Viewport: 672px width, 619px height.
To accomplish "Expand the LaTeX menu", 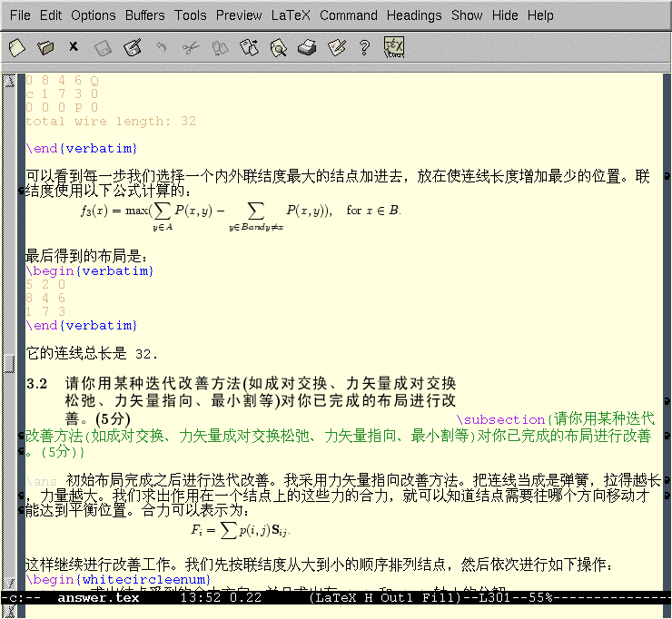I will coord(291,15).
